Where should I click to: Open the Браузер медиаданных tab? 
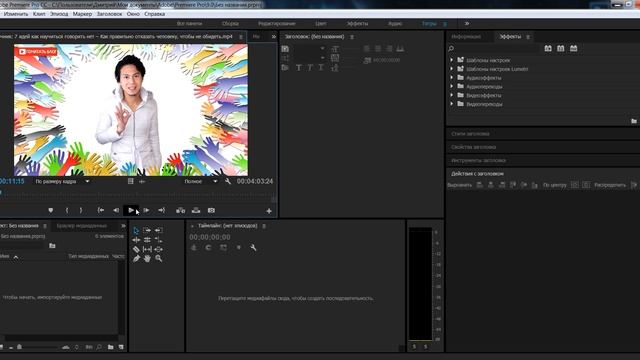tap(82, 226)
